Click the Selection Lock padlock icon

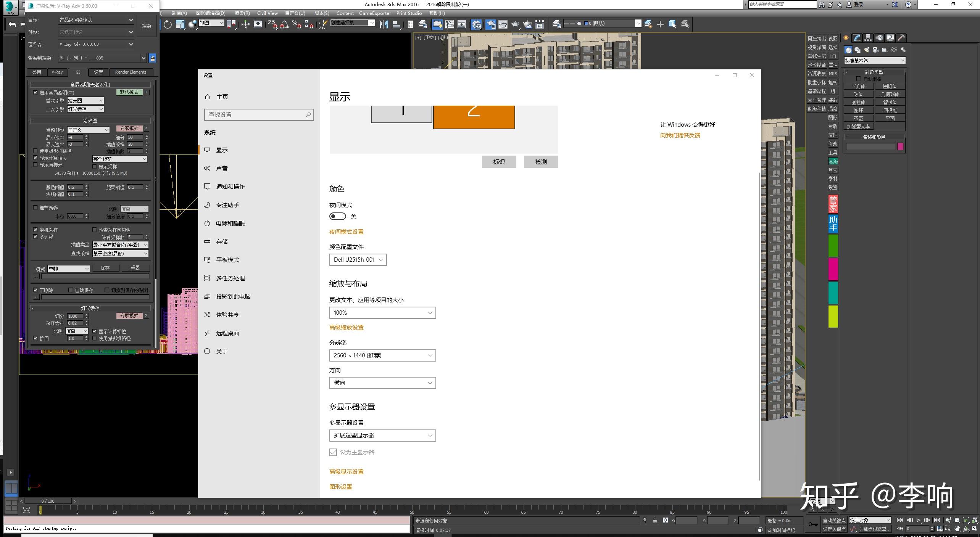655,520
